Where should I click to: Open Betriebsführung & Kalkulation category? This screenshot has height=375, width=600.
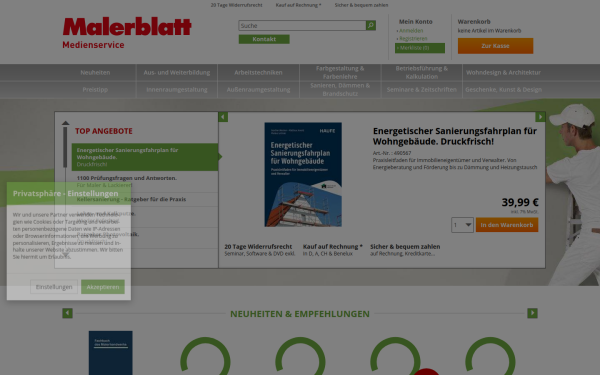click(421, 72)
